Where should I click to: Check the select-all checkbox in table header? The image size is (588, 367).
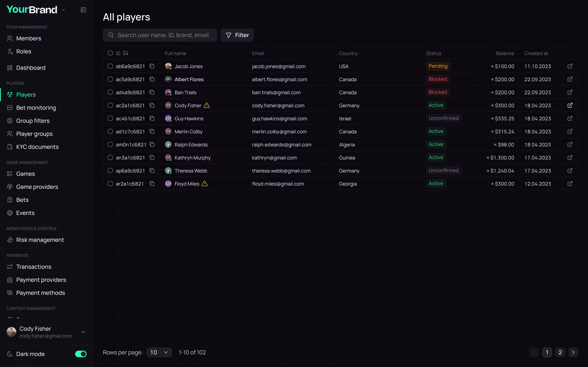click(110, 53)
